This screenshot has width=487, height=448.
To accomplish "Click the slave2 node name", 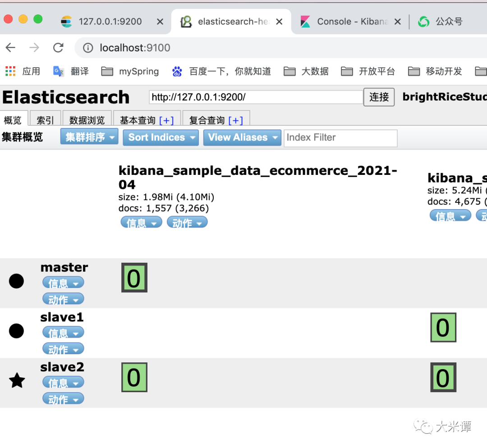I will coord(62,367).
